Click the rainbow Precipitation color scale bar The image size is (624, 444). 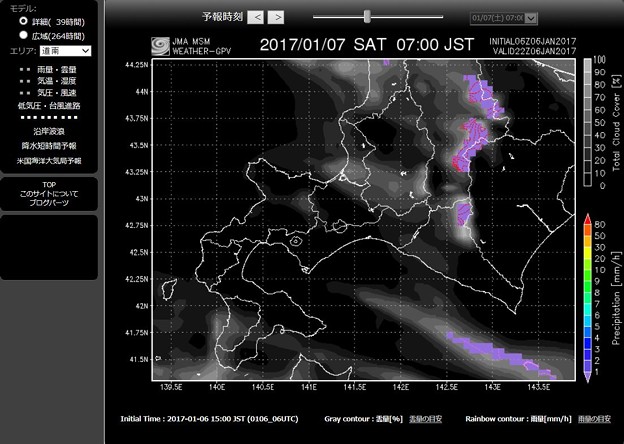(588, 297)
